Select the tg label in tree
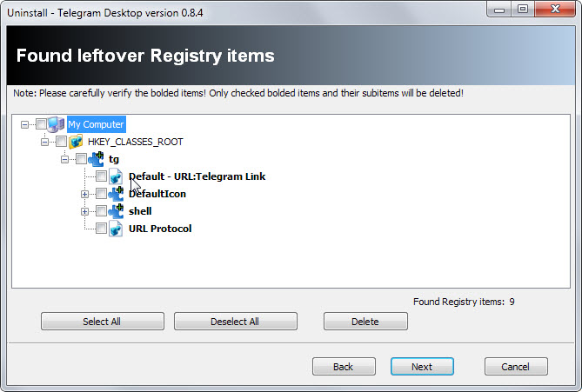The height and width of the screenshot is (392, 582). tap(114, 159)
